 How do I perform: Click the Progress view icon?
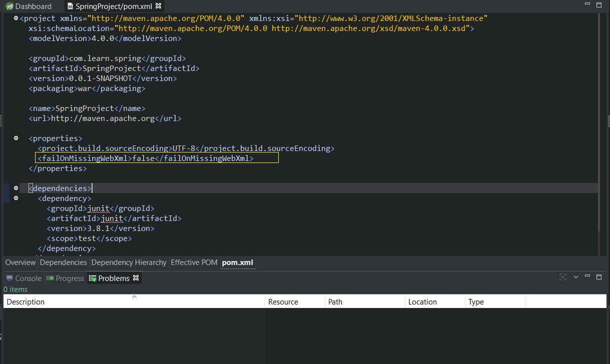[50, 278]
